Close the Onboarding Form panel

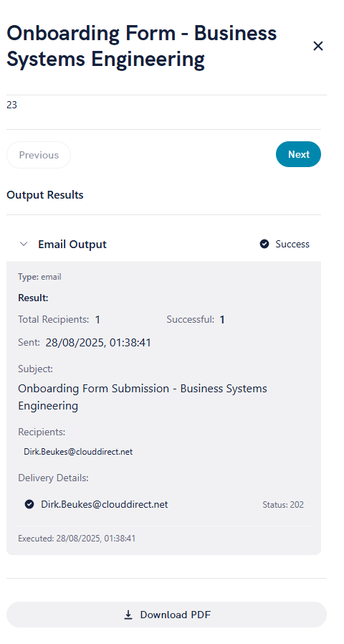318,46
